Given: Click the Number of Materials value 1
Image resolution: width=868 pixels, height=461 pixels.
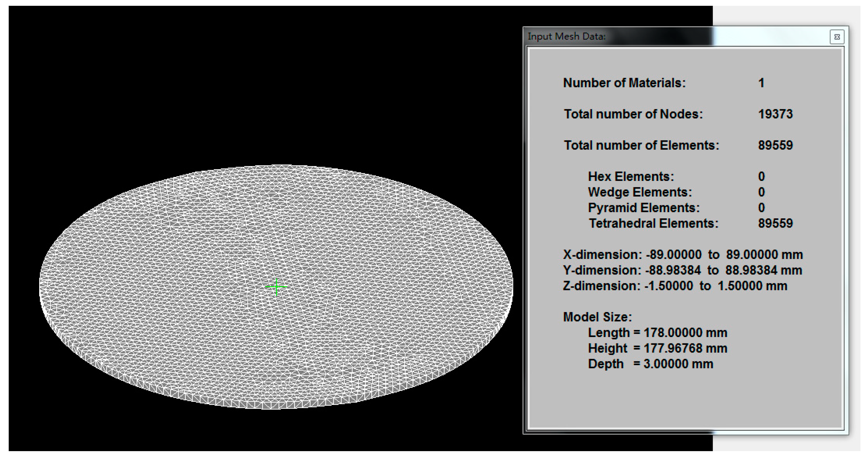Looking at the screenshot, I should tap(761, 83).
